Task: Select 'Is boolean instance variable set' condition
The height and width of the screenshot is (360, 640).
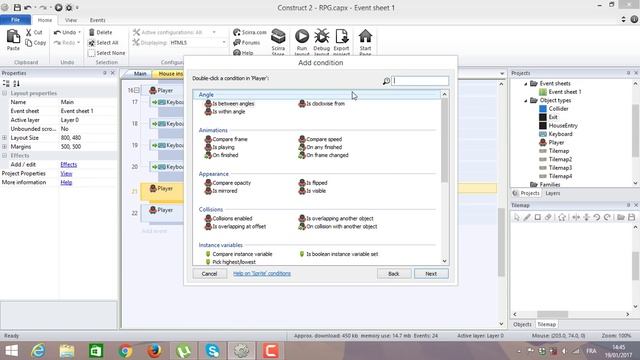Action: pyautogui.click(x=342, y=254)
